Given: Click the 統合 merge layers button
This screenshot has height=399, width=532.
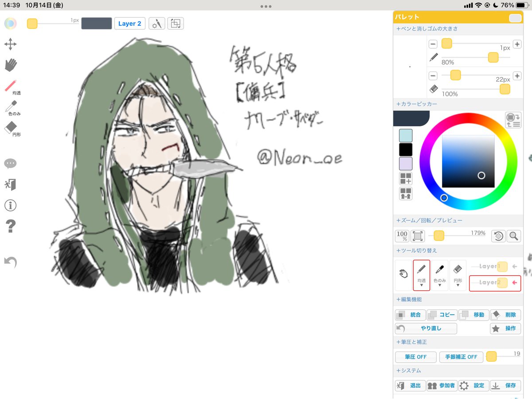Looking at the screenshot, I should coord(411,315).
